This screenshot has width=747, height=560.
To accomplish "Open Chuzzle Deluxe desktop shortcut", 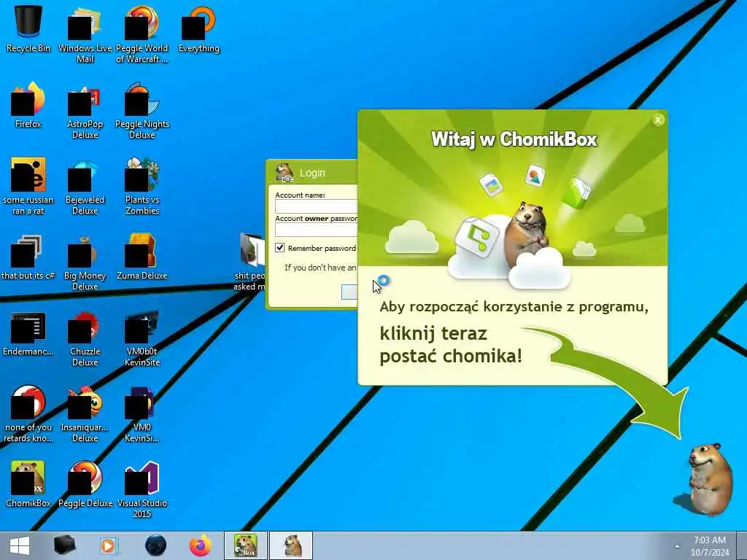I will tap(85, 338).
